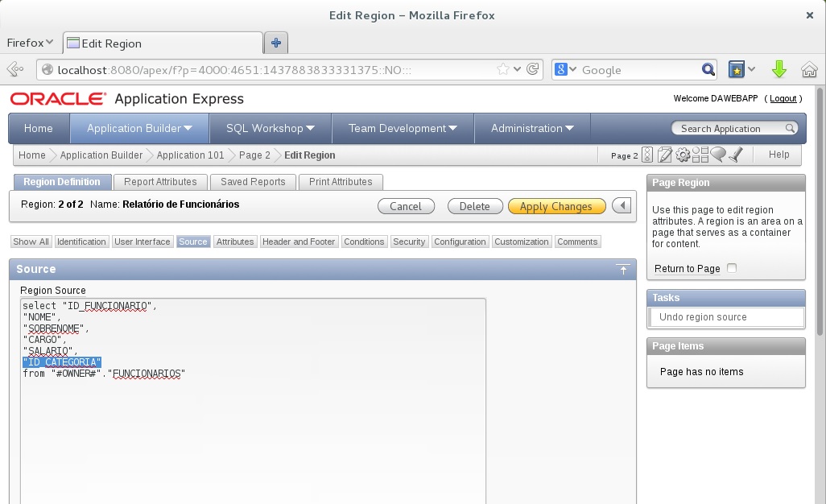
Task: Click the Shared Components gear icon
Action: (x=683, y=155)
